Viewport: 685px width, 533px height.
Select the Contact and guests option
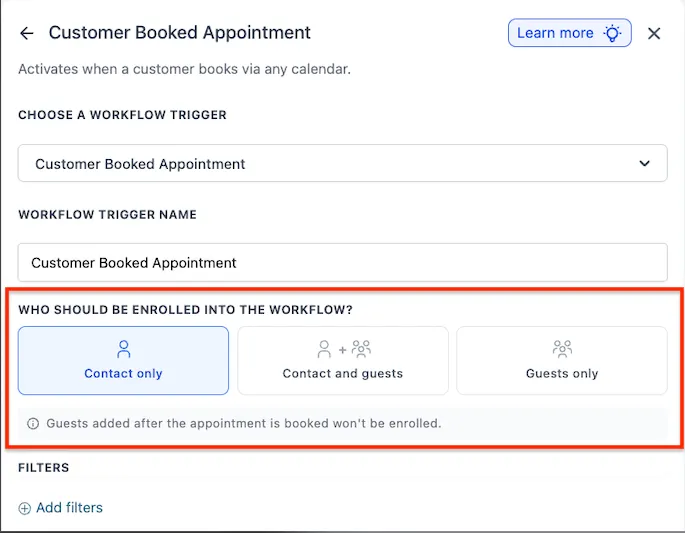point(343,360)
